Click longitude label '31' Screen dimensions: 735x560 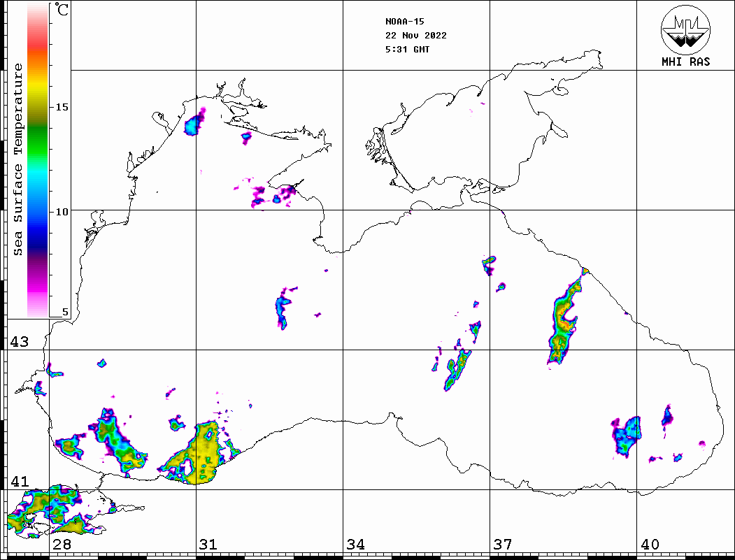(208, 545)
